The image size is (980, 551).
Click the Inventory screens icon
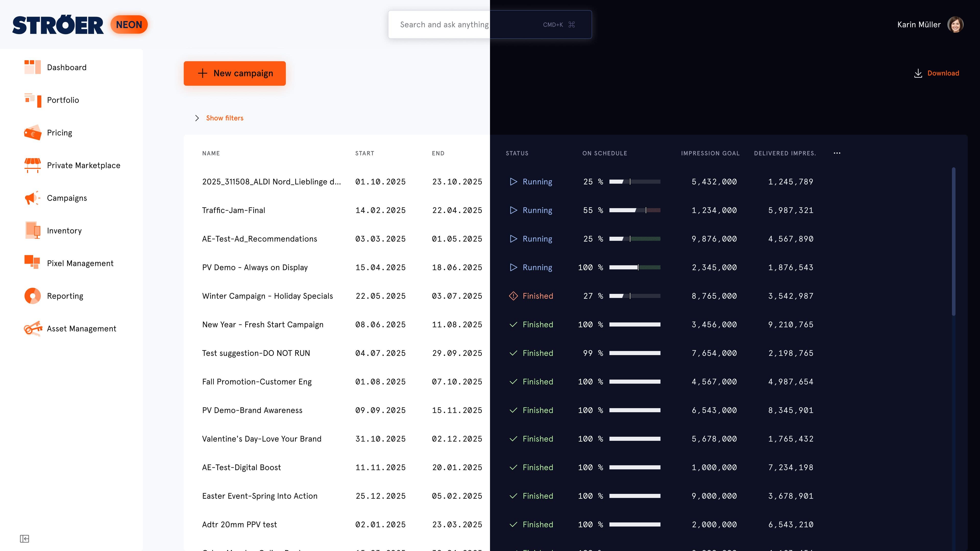click(33, 230)
